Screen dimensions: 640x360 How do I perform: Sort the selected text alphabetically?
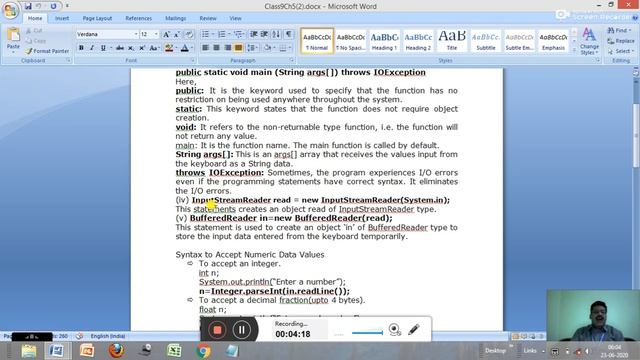(x=276, y=34)
